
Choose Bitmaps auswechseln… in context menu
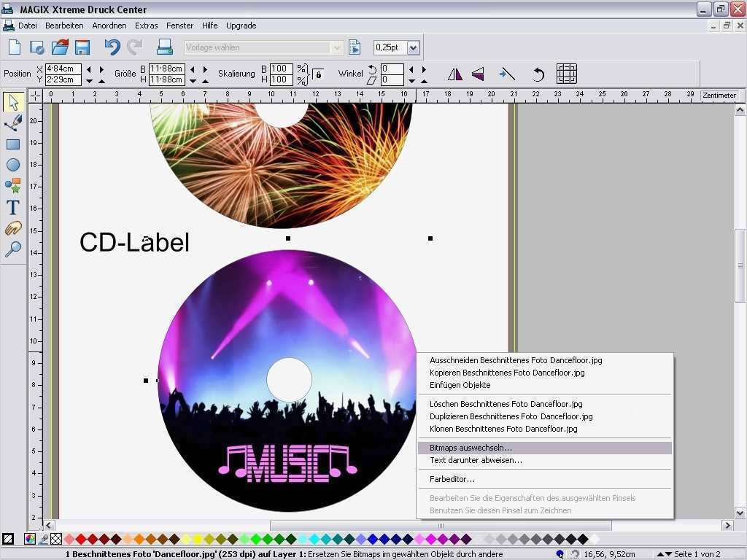pyautogui.click(x=544, y=448)
